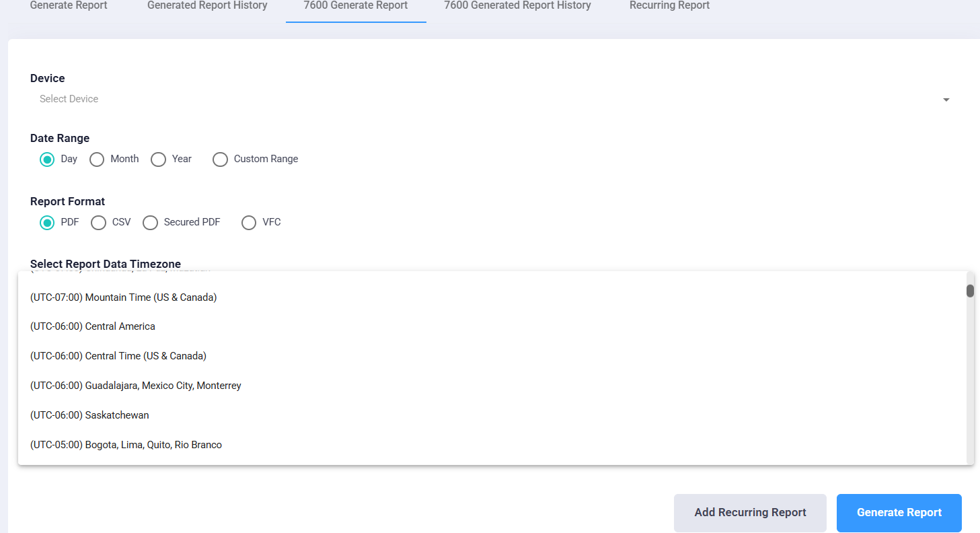
Task: Switch to the Generate Report tab
Action: click(x=69, y=6)
